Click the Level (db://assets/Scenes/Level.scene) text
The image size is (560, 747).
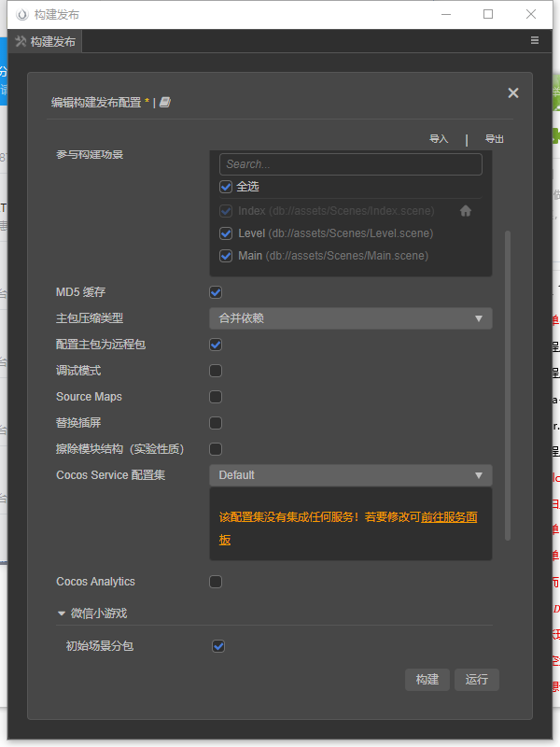(336, 233)
